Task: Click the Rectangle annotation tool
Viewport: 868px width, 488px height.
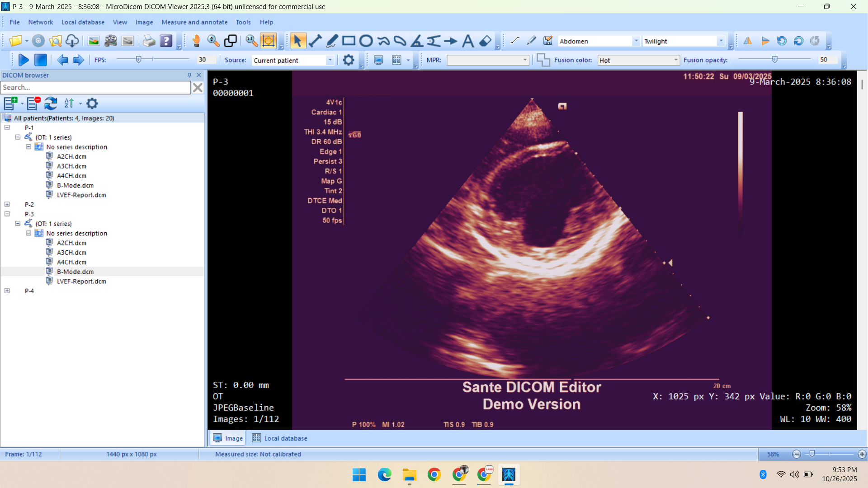Action: [349, 41]
